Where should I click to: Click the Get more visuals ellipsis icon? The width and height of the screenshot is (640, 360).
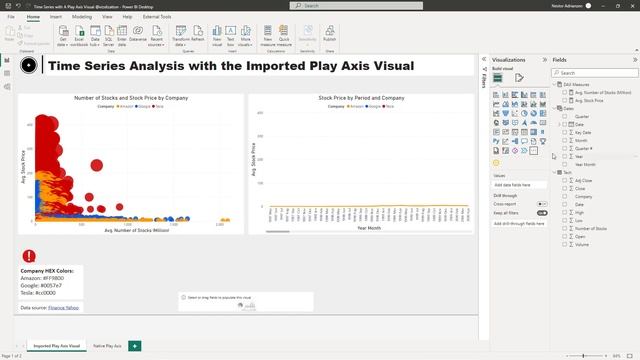pos(533,151)
